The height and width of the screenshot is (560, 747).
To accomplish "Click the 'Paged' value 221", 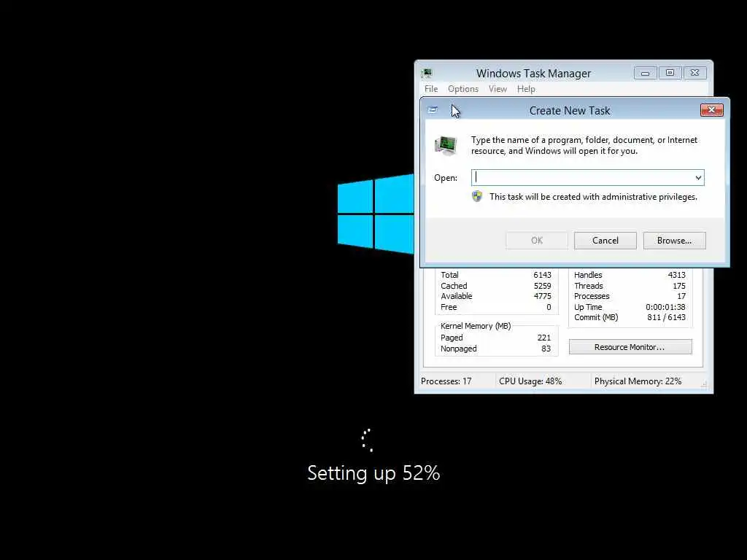I will (x=544, y=338).
